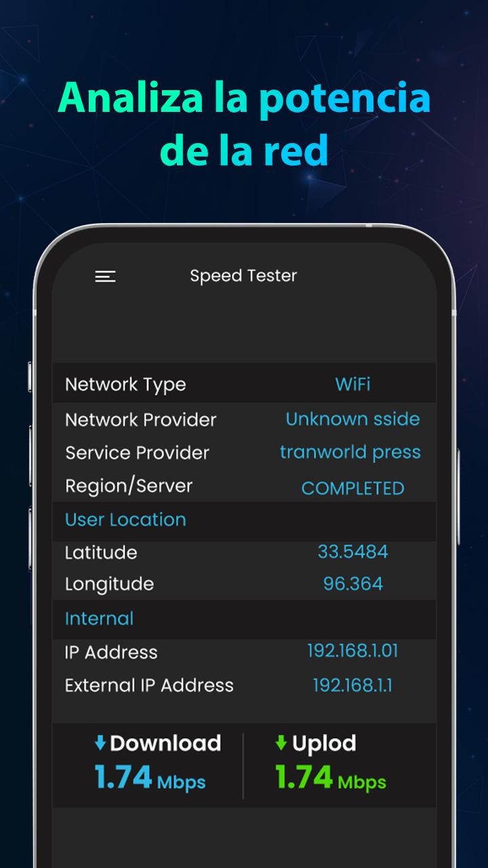Tap the WiFi network type value
This screenshot has width=488, height=868.
352,384
